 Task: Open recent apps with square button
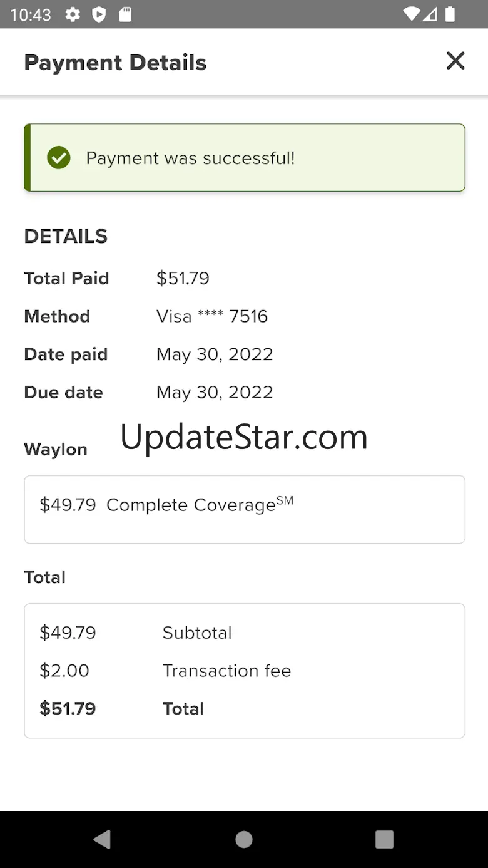click(384, 839)
